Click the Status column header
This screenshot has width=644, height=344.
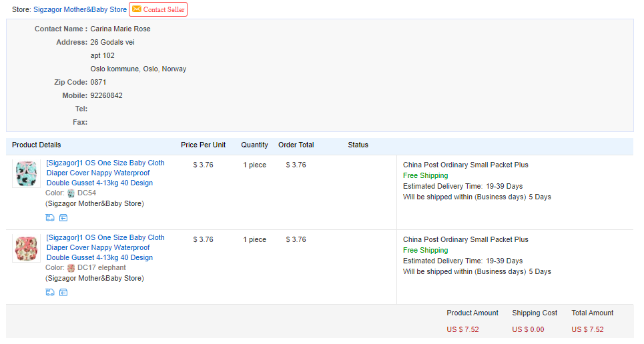(x=358, y=145)
